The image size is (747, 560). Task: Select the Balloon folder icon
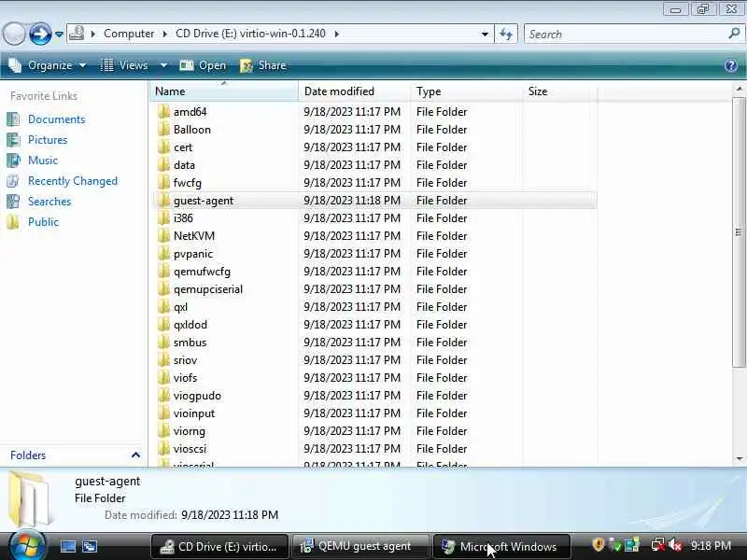[x=164, y=129]
